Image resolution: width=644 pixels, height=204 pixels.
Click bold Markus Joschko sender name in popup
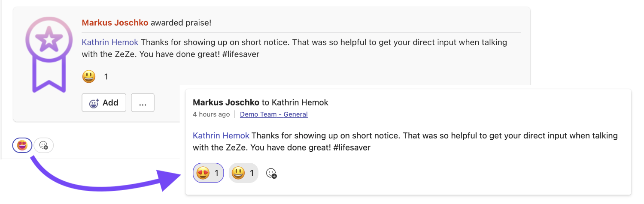pyautogui.click(x=226, y=102)
